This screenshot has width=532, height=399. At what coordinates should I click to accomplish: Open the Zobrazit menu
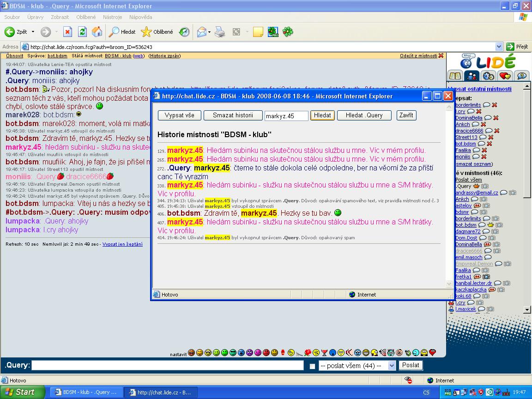(x=60, y=17)
